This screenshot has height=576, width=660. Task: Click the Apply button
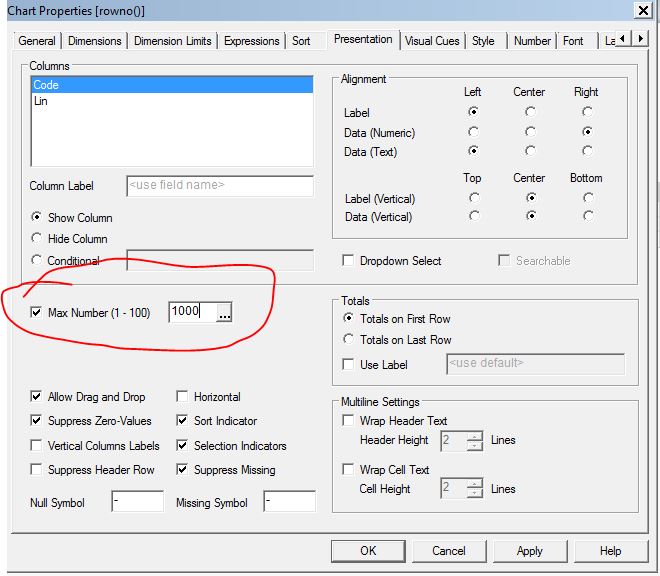tap(530, 551)
